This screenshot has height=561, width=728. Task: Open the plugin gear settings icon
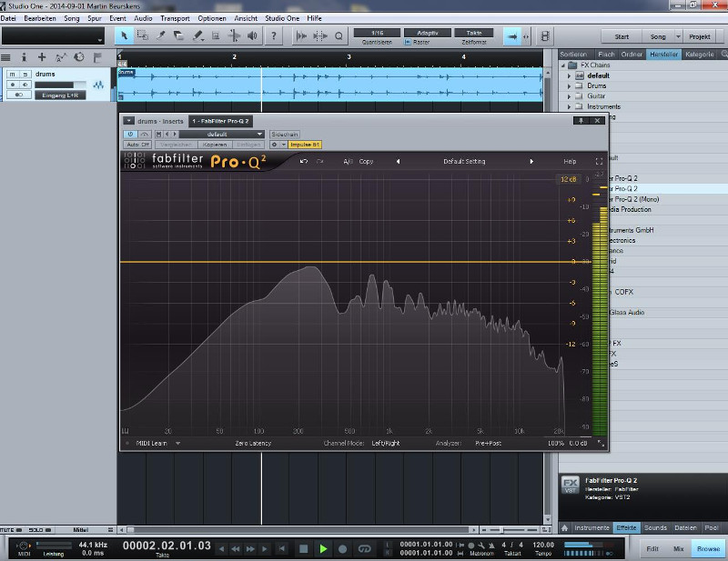coord(275,145)
